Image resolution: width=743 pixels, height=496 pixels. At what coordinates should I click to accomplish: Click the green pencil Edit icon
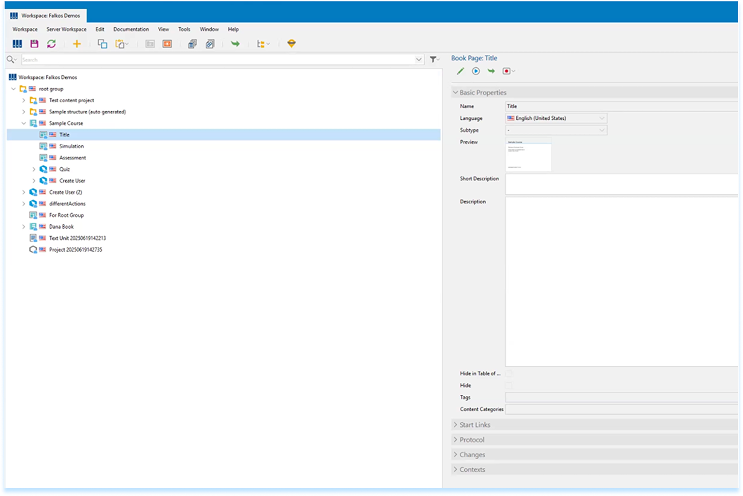point(461,71)
